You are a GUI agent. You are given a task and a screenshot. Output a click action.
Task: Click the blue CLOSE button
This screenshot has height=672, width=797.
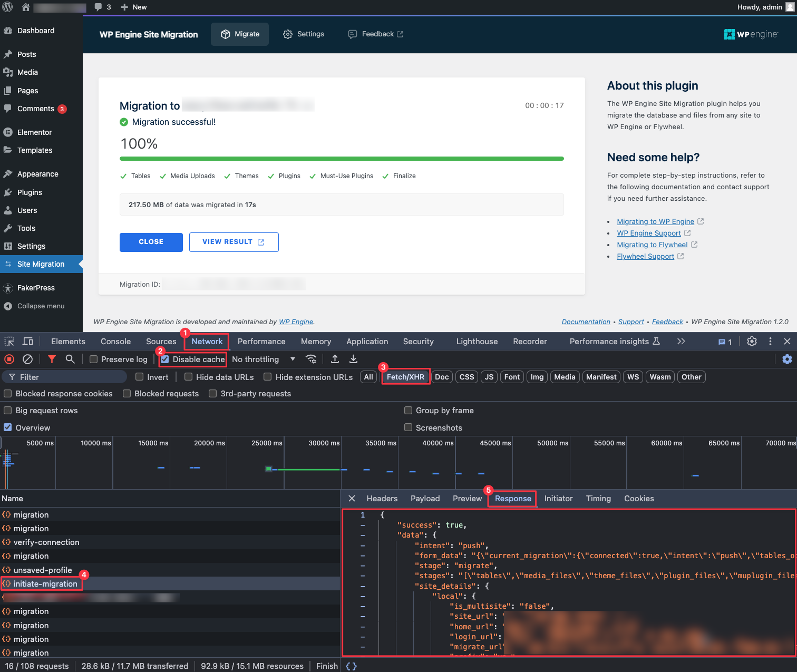pos(151,242)
